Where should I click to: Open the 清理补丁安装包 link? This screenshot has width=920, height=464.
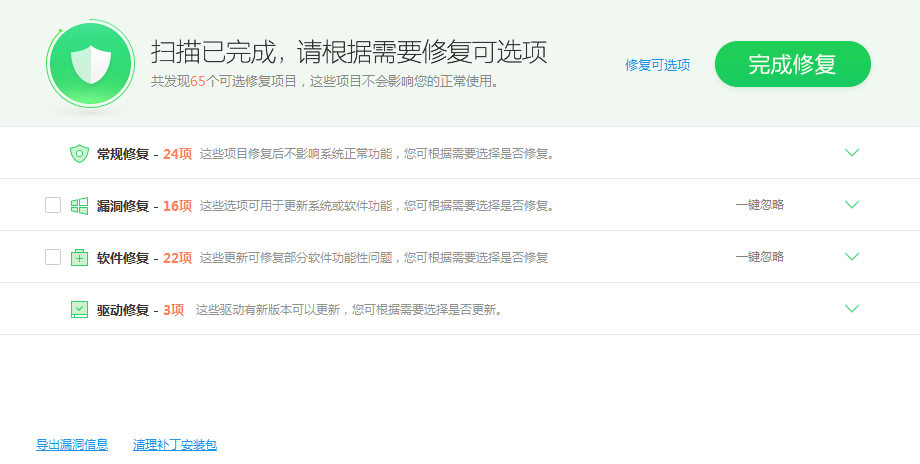click(x=175, y=445)
